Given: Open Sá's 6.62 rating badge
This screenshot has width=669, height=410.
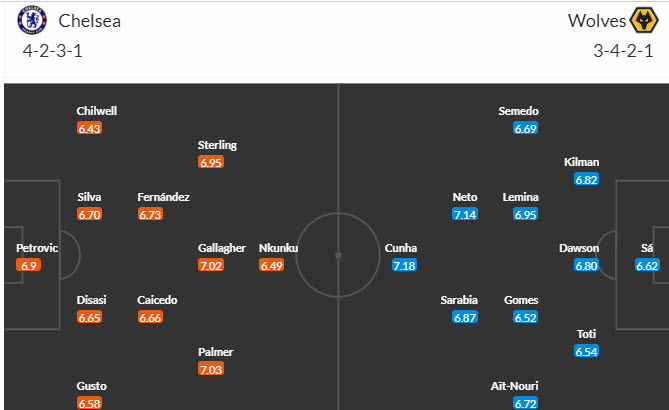Looking at the screenshot, I should (647, 265).
